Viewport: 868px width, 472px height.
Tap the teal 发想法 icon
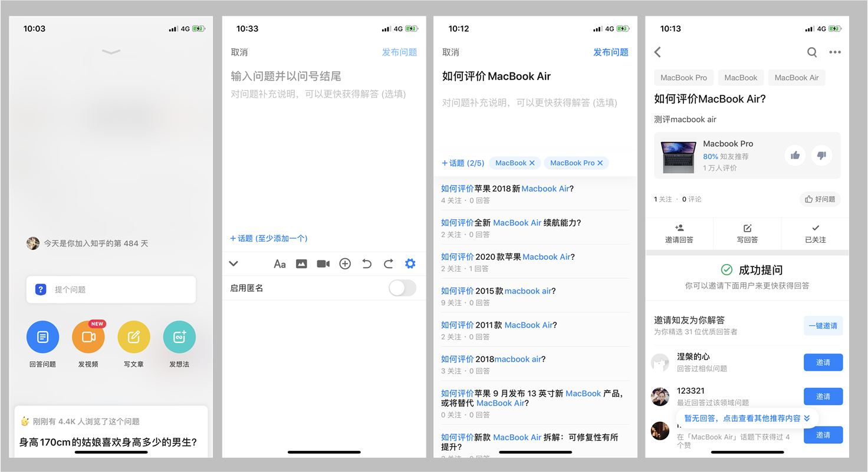[x=179, y=337]
